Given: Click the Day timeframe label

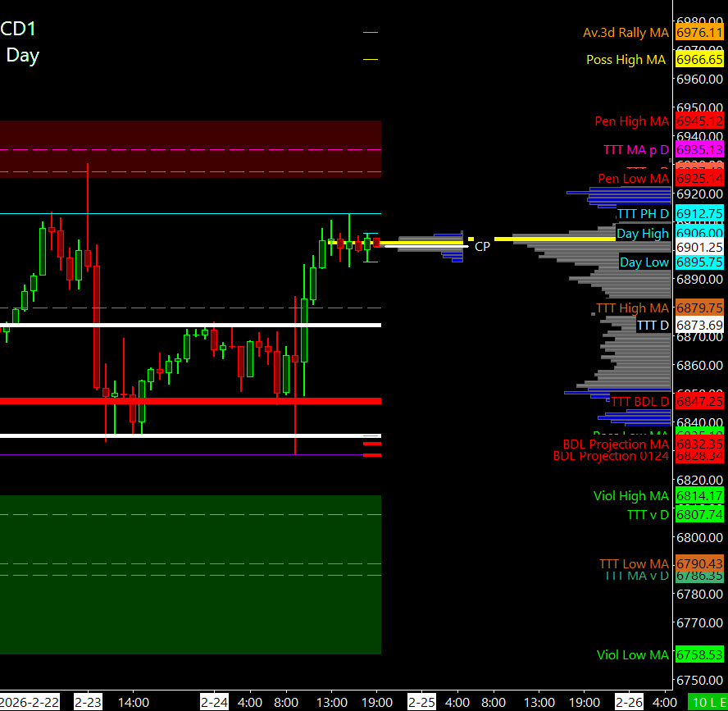Looking at the screenshot, I should [22, 56].
